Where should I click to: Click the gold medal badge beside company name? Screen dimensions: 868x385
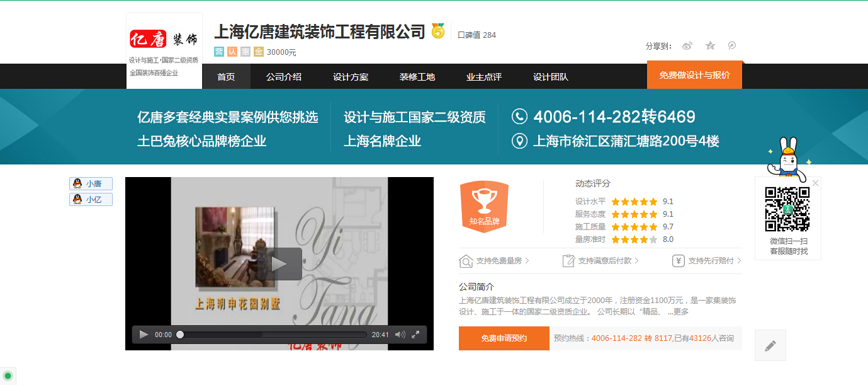pyautogui.click(x=438, y=31)
